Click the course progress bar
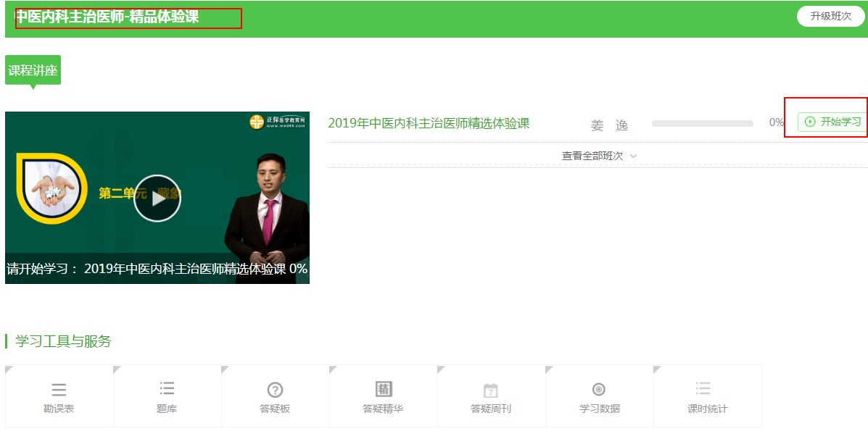868x439 pixels. coord(702,123)
